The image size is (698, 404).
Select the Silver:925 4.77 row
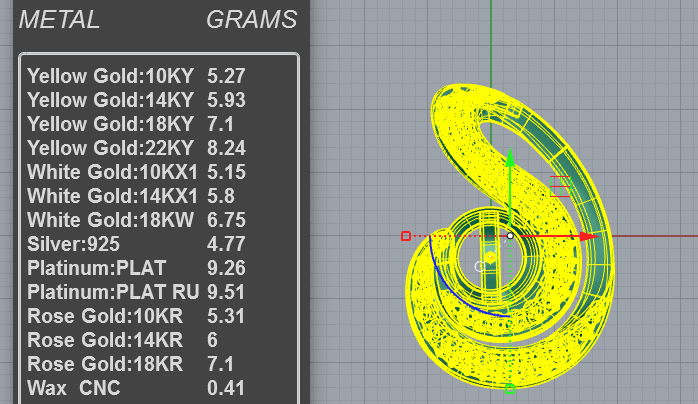point(136,244)
